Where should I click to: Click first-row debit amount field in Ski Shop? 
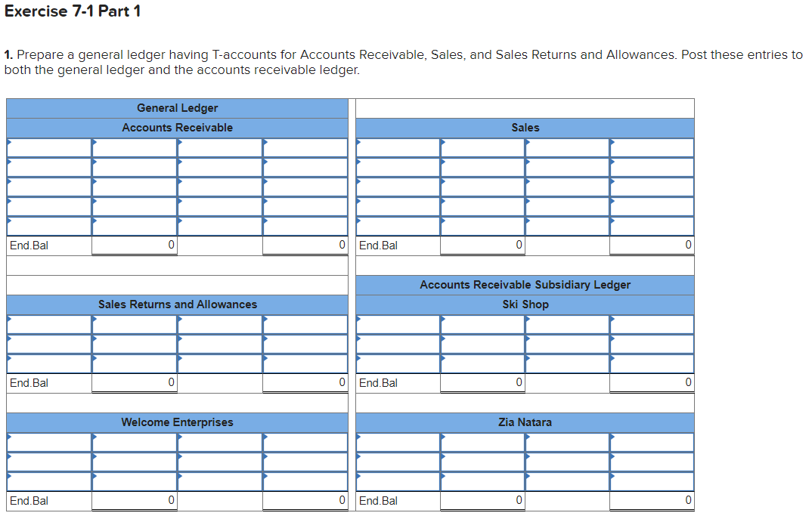pyautogui.click(x=482, y=325)
